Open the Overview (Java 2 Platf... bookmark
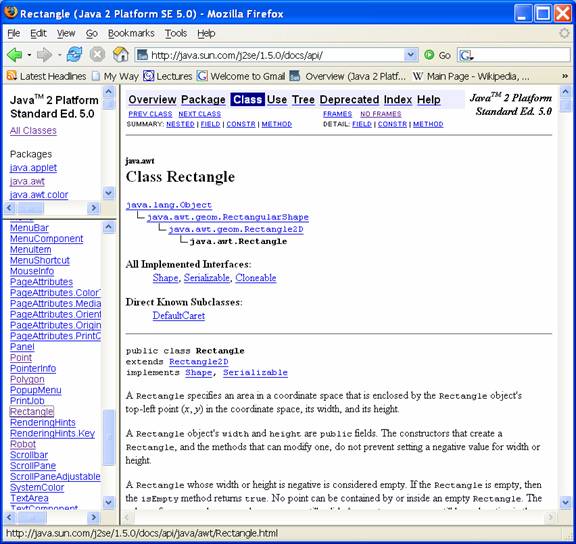Screen dimensions: 576x544 coord(348,76)
